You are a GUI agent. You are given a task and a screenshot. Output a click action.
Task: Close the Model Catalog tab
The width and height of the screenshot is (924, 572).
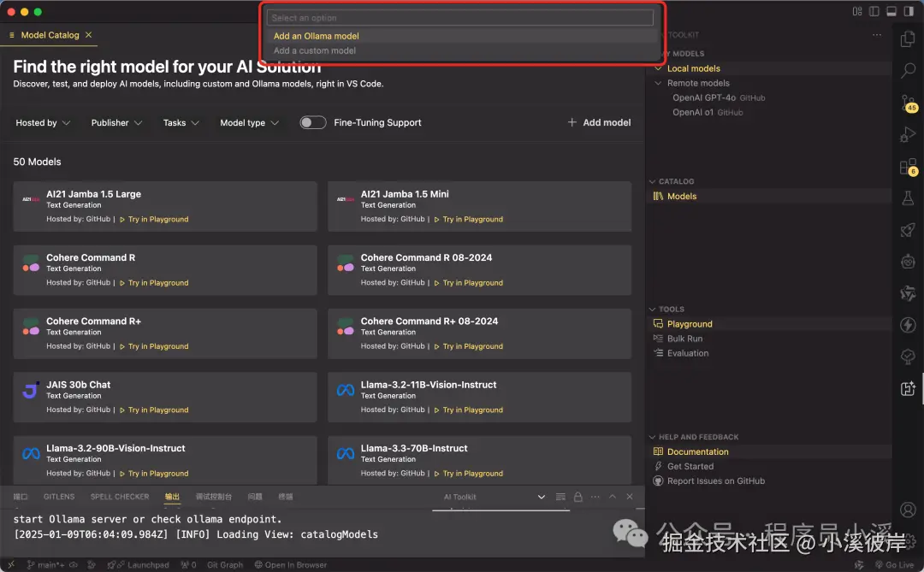click(88, 35)
